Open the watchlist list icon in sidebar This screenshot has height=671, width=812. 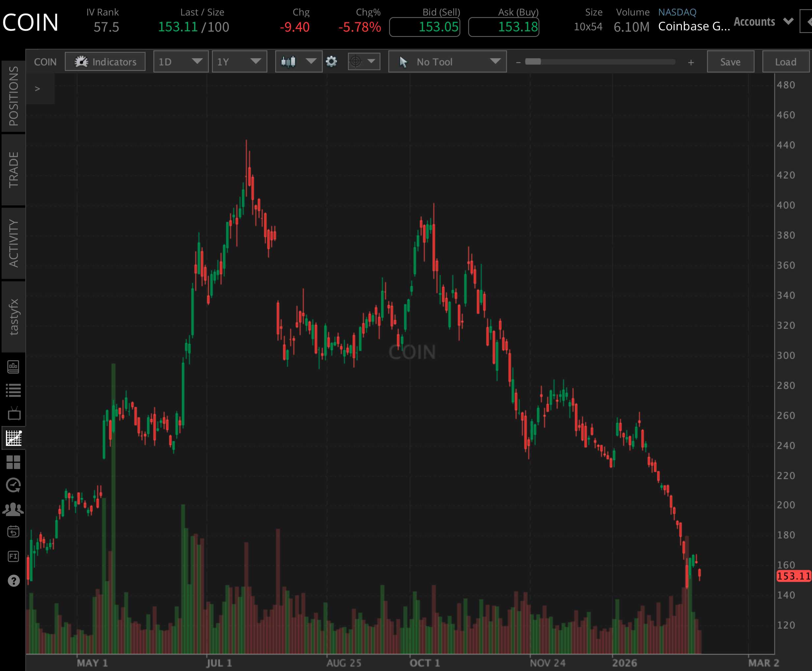point(14,391)
